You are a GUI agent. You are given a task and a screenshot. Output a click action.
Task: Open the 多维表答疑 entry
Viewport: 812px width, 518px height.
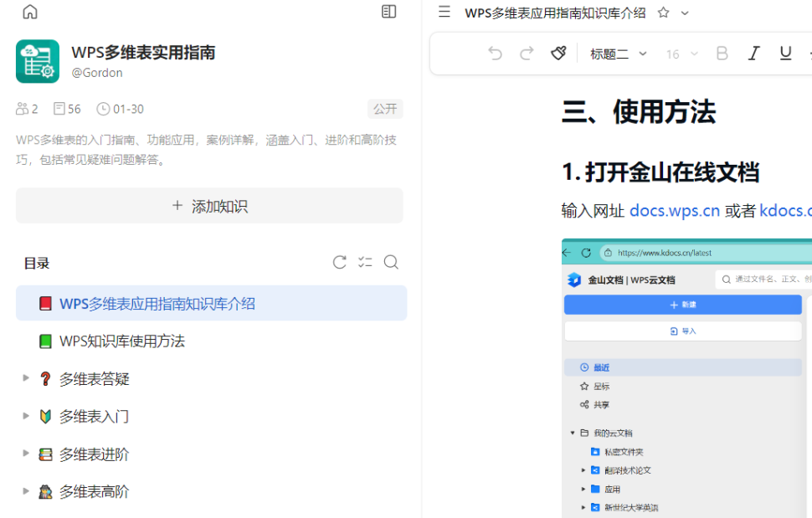tap(95, 379)
